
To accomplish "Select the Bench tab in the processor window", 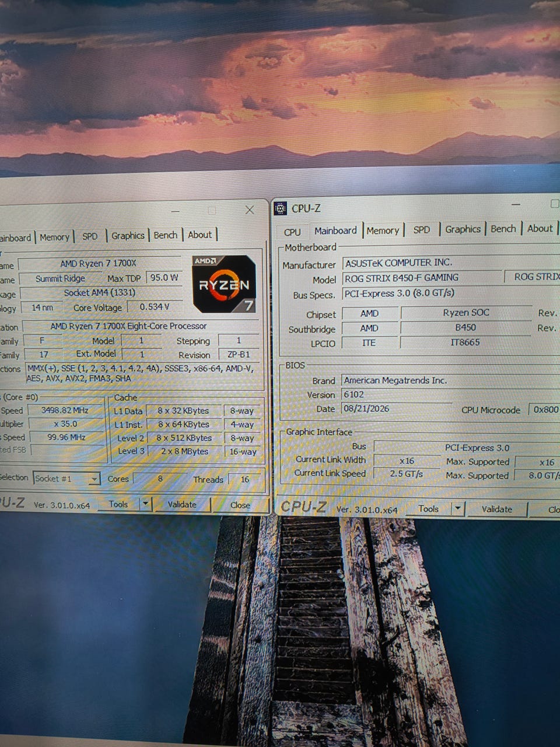I will 166,235.
